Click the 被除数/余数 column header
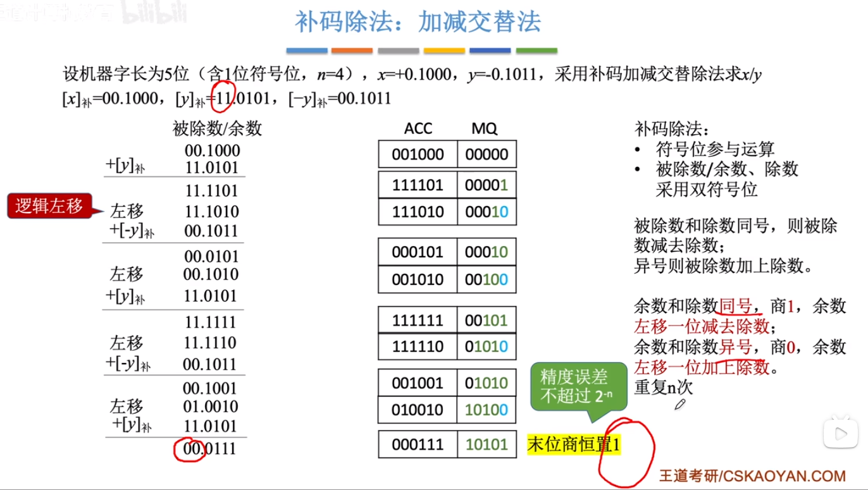The width and height of the screenshot is (868, 490). coord(217,129)
